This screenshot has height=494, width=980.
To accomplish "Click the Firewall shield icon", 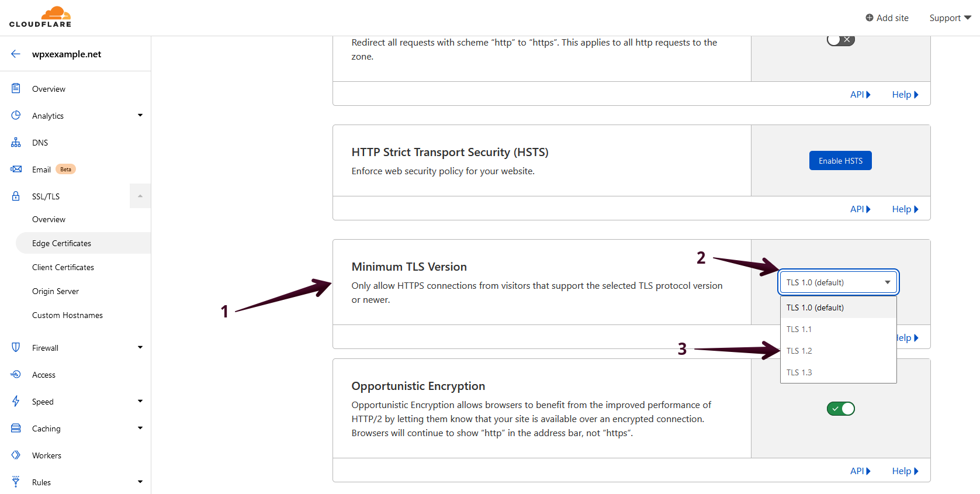I will coord(16,347).
